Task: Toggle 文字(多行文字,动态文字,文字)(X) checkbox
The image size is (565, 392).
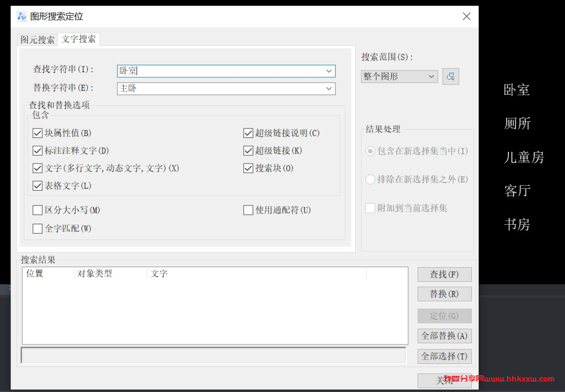Action: (x=38, y=168)
